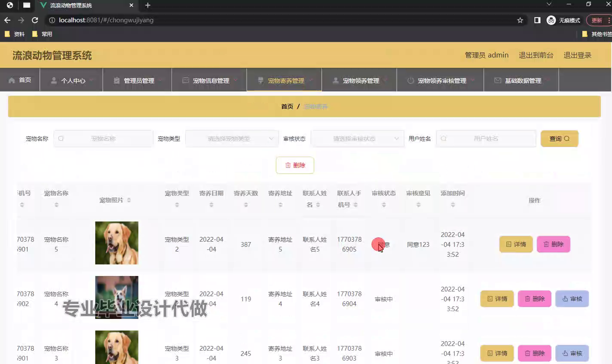
Task: Click 119 寄养天数 cell
Action: click(x=246, y=299)
